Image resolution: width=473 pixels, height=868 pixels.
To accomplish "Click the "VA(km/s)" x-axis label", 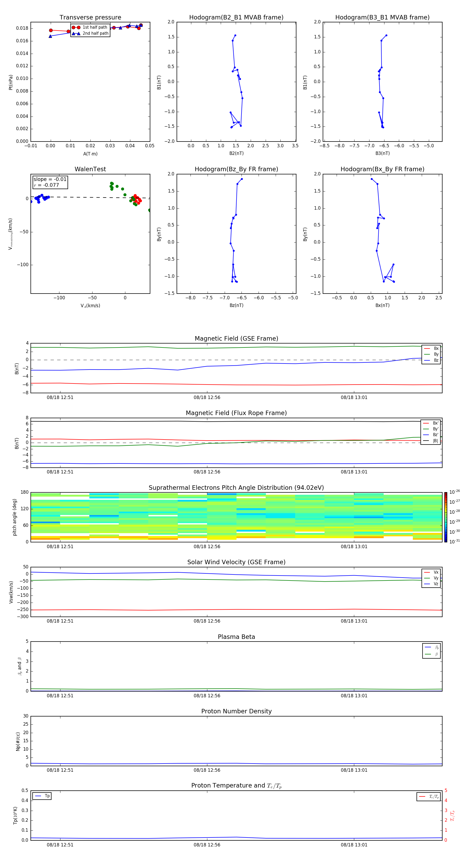I will tap(90, 306).
